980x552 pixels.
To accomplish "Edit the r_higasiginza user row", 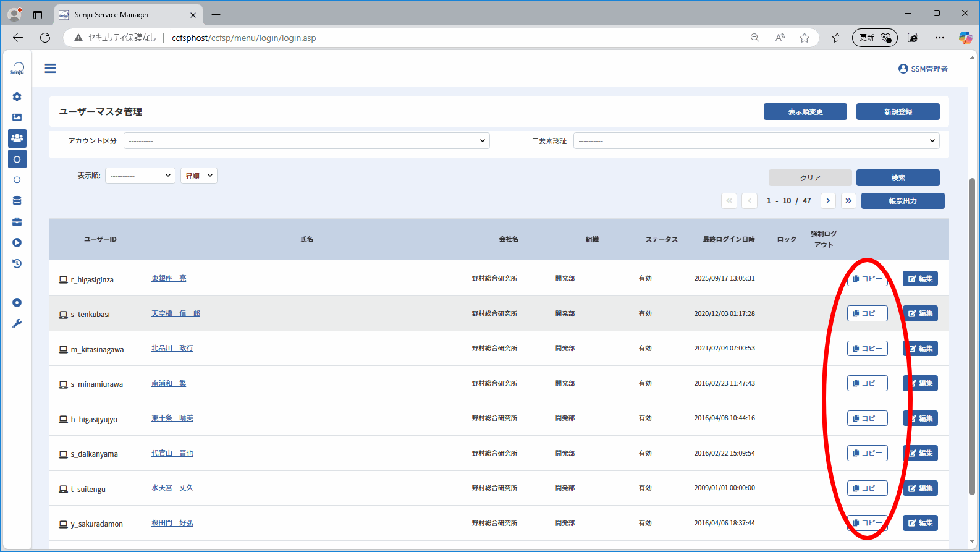I will pyautogui.click(x=920, y=279).
